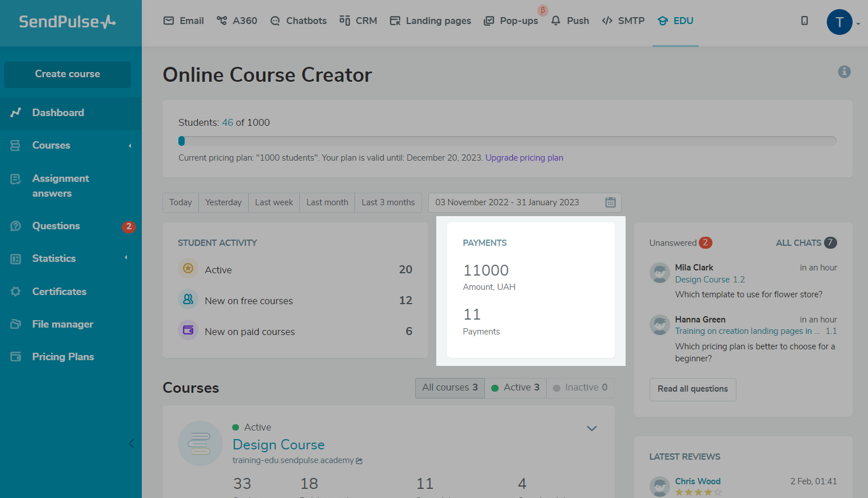Open the Design Course external link icon

(x=359, y=461)
